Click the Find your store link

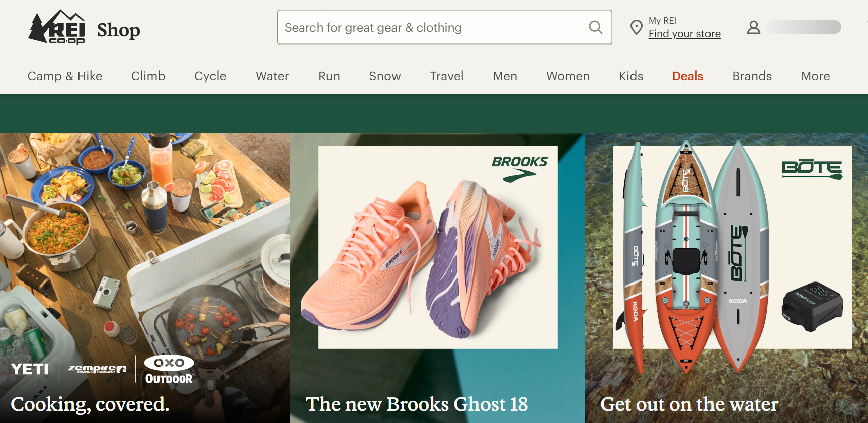pyautogui.click(x=684, y=34)
